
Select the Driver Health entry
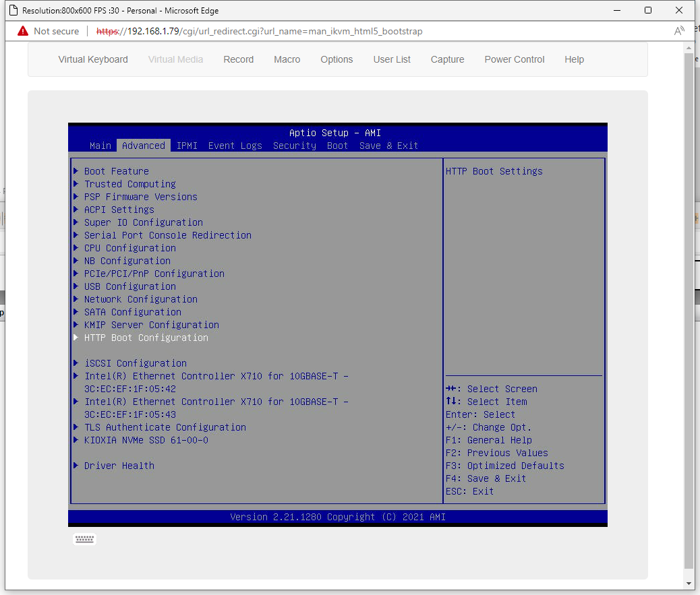tap(119, 466)
